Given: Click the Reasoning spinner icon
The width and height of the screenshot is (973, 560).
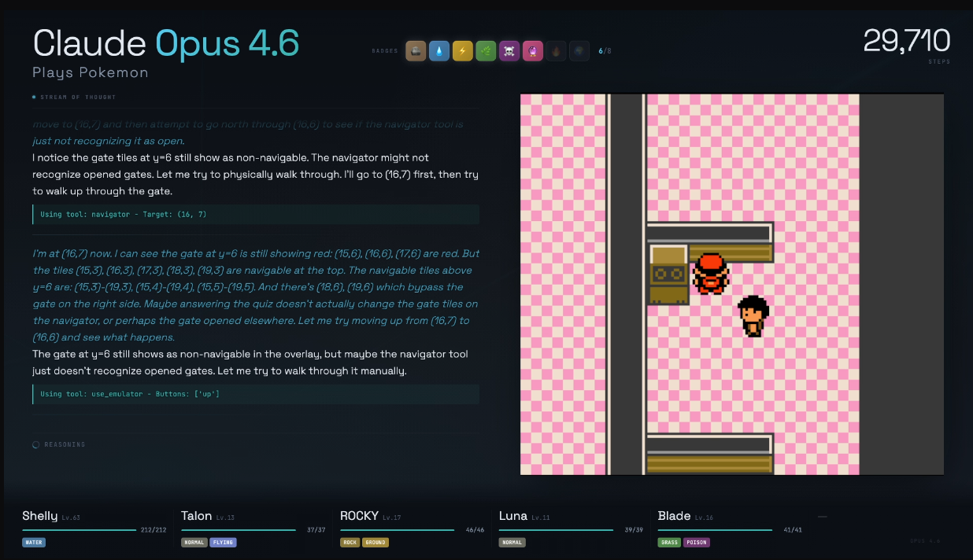Looking at the screenshot, I should point(36,445).
